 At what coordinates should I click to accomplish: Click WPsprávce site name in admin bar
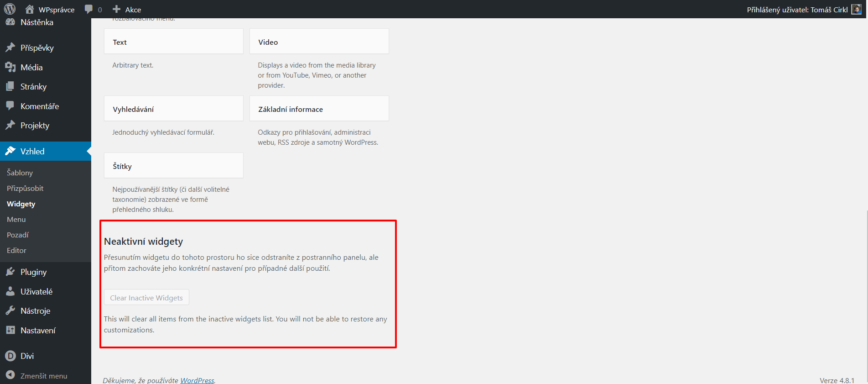pyautogui.click(x=56, y=10)
